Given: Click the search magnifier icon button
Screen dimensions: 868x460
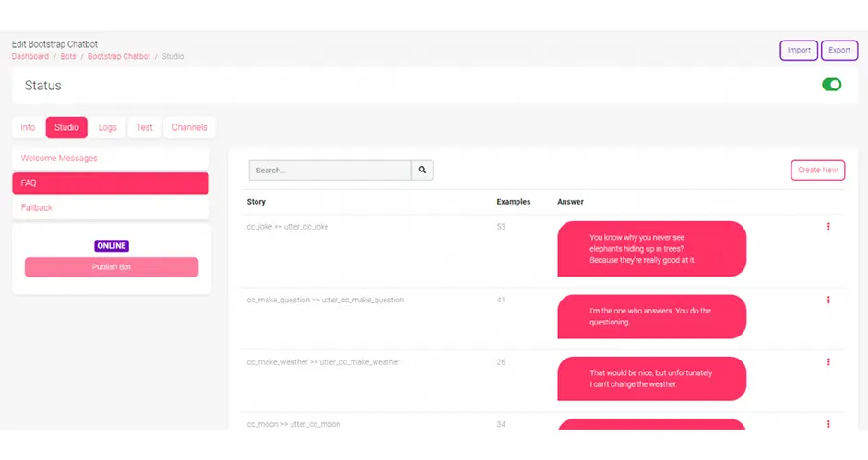Looking at the screenshot, I should tap(422, 171).
